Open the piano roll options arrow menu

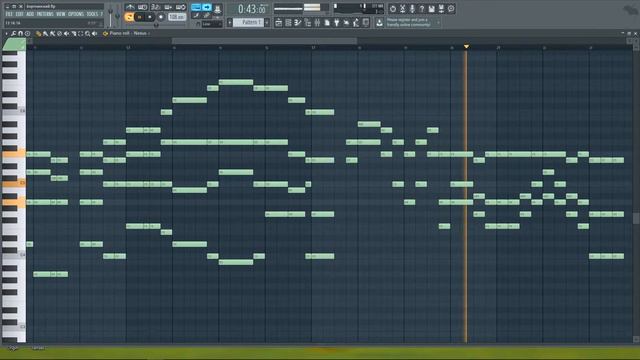coord(7,33)
